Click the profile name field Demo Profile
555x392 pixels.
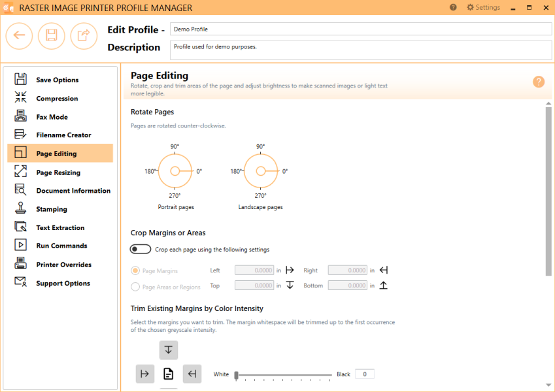[x=361, y=29]
